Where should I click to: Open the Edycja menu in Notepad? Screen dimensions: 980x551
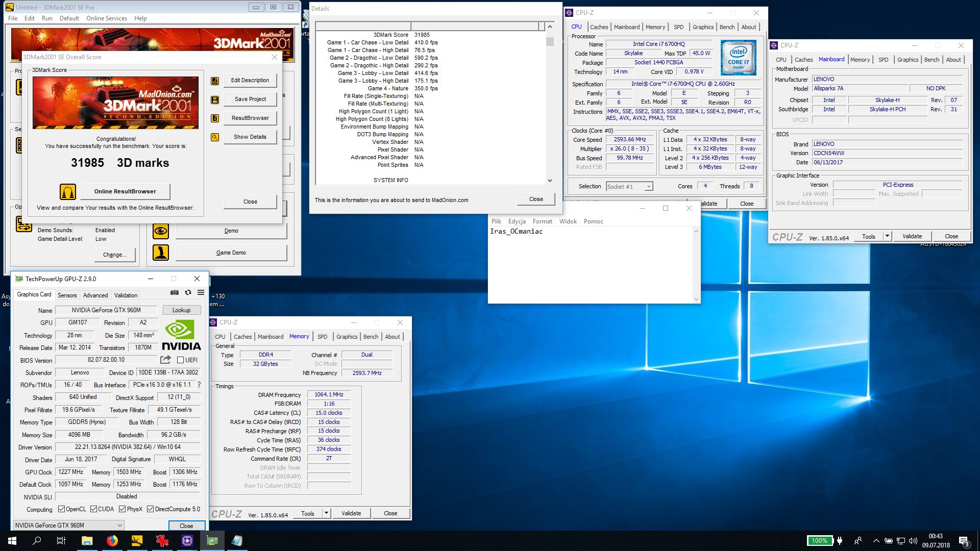pos(517,221)
